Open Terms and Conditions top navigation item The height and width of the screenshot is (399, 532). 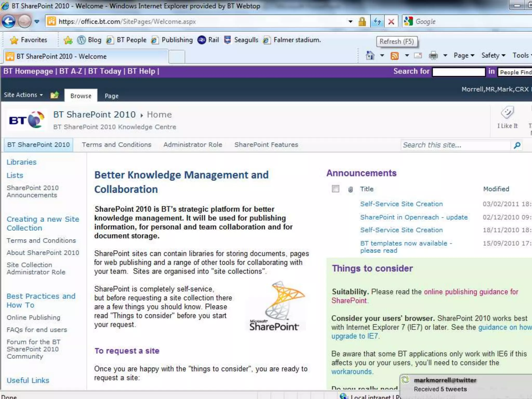(117, 145)
